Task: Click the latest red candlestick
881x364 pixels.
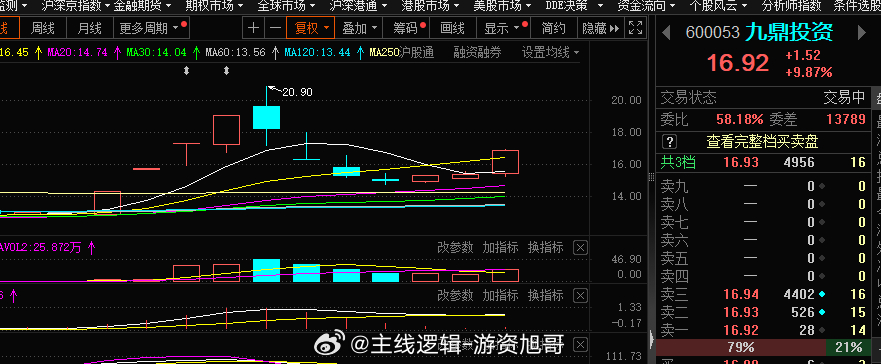Action: tap(505, 162)
